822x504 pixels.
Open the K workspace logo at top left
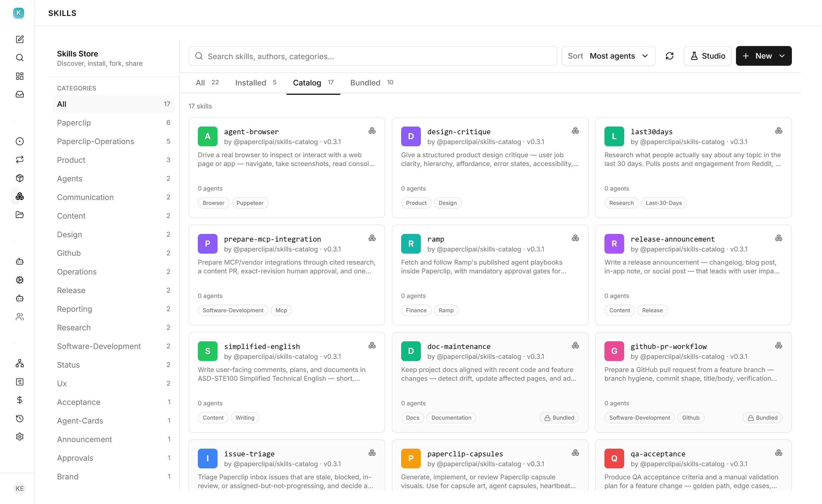pyautogui.click(x=19, y=13)
